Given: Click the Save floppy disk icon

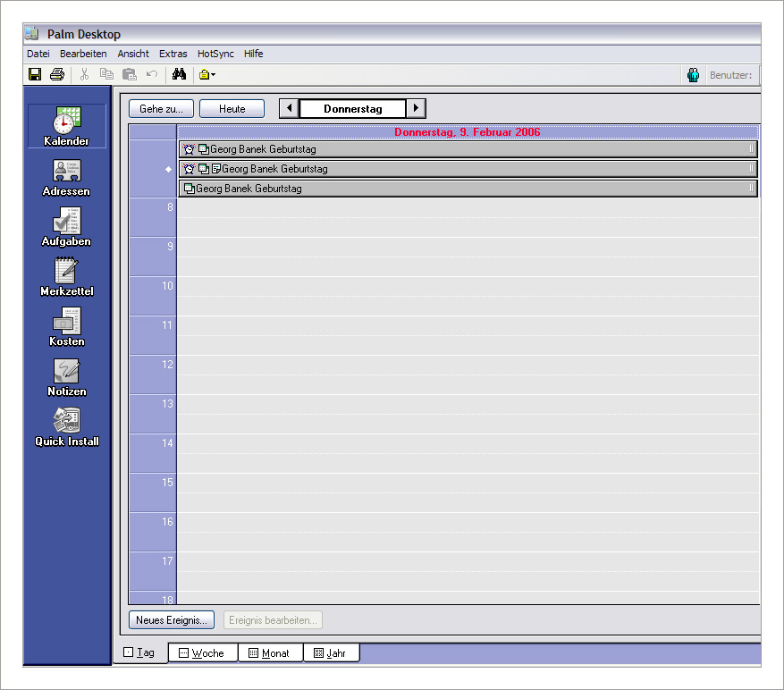Looking at the screenshot, I should click(x=35, y=74).
